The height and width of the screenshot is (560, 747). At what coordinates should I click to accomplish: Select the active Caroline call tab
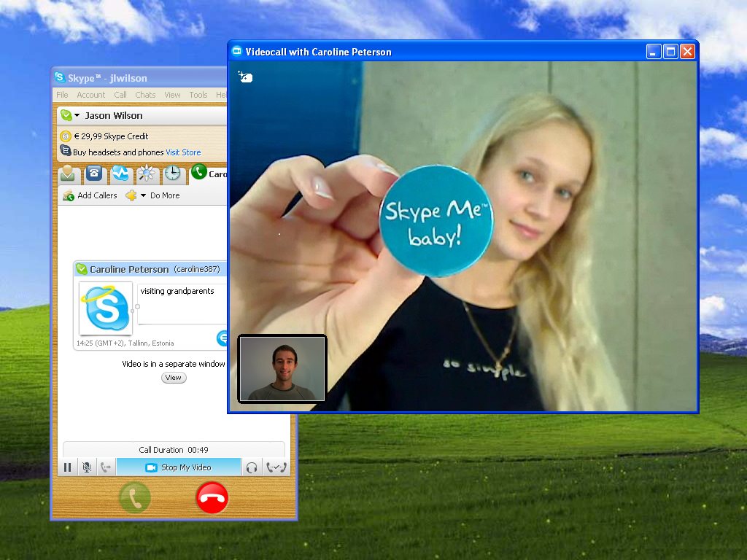tap(209, 173)
